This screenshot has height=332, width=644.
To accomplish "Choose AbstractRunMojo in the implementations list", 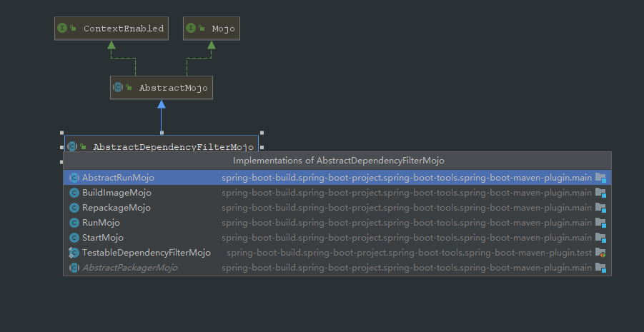I will tap(337, 178).
